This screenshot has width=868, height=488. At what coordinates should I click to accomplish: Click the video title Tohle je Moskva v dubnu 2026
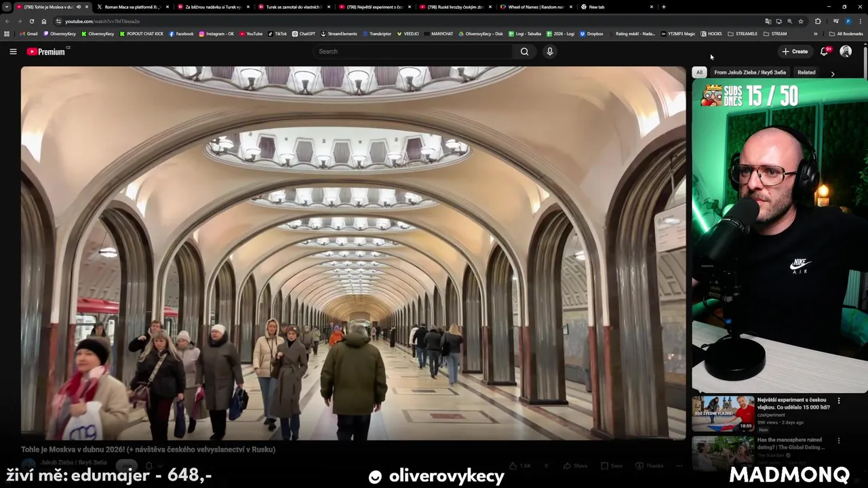148,449
